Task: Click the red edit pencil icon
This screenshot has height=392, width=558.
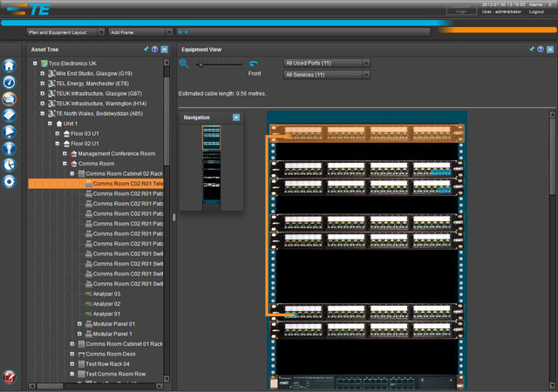Action: tap(10, 377)
